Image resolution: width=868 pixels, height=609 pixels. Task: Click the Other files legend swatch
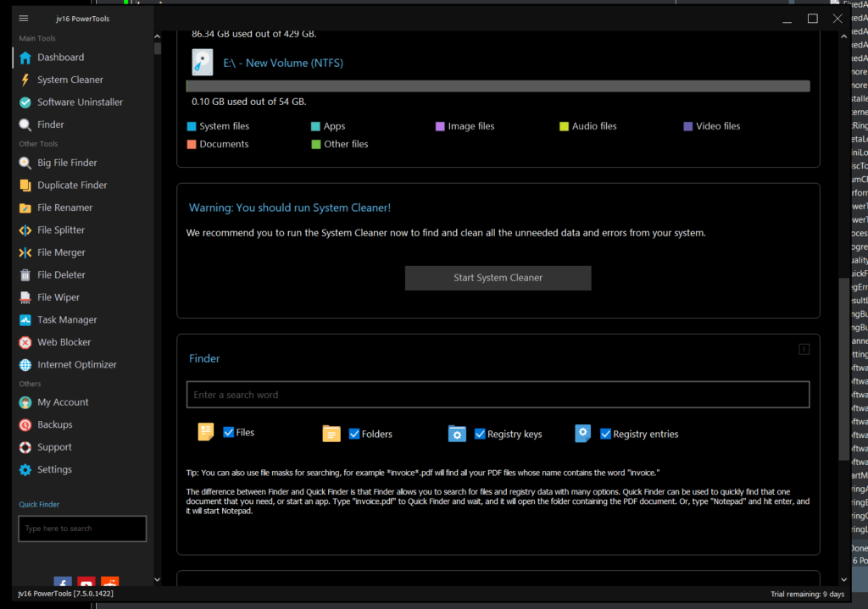coord(316,144)
